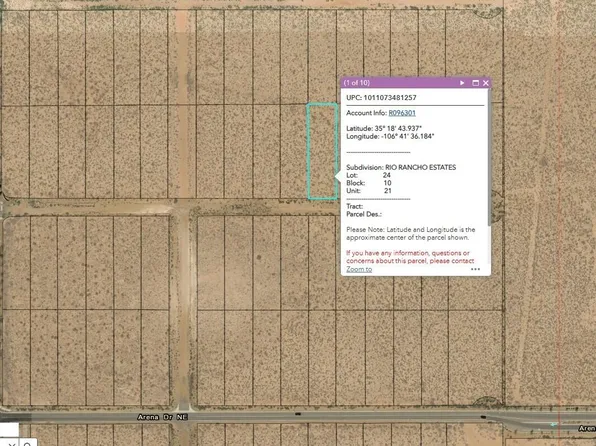Open the popup's three-dot actions menu
The height and width of the screenshot is (446, 596).
coord(475,269)
